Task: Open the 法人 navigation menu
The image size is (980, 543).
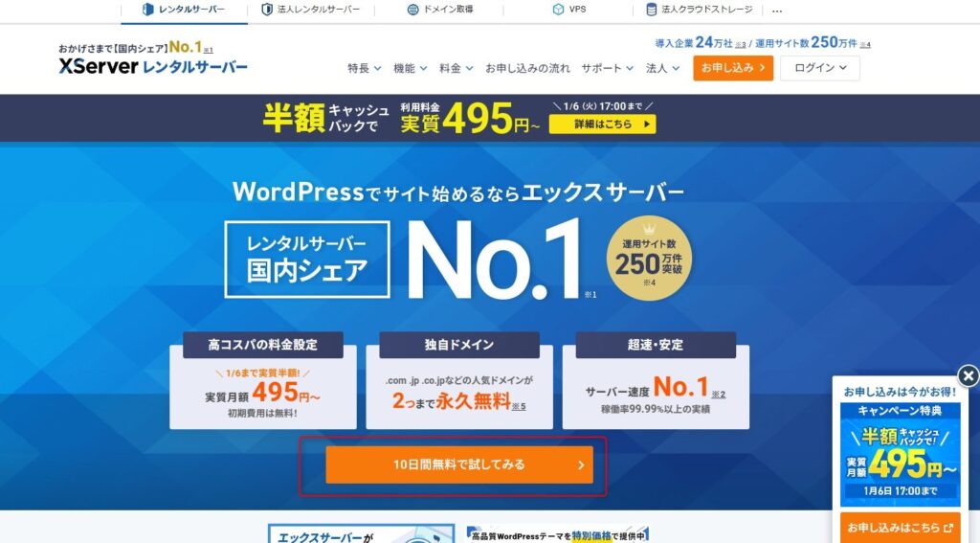Action: tap(662, 68)
